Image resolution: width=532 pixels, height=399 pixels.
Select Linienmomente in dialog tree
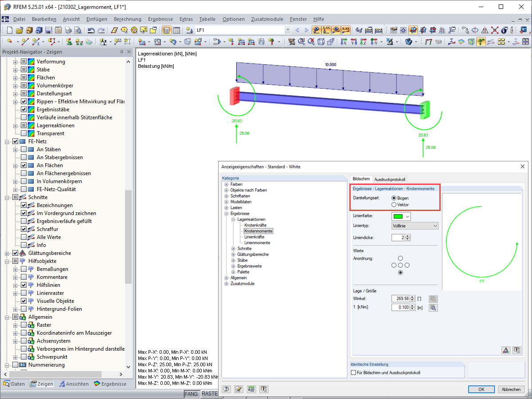[x=257, y=243]
